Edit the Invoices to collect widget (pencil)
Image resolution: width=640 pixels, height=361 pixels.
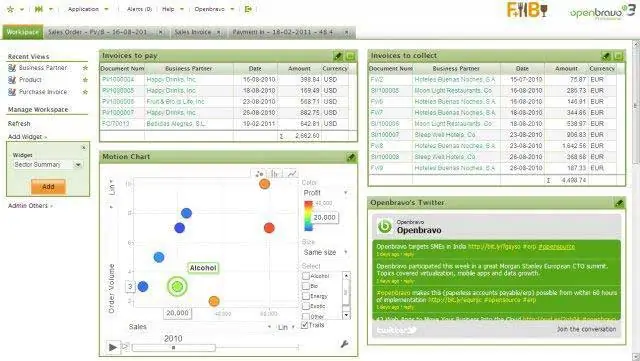(x=607, y=56)
